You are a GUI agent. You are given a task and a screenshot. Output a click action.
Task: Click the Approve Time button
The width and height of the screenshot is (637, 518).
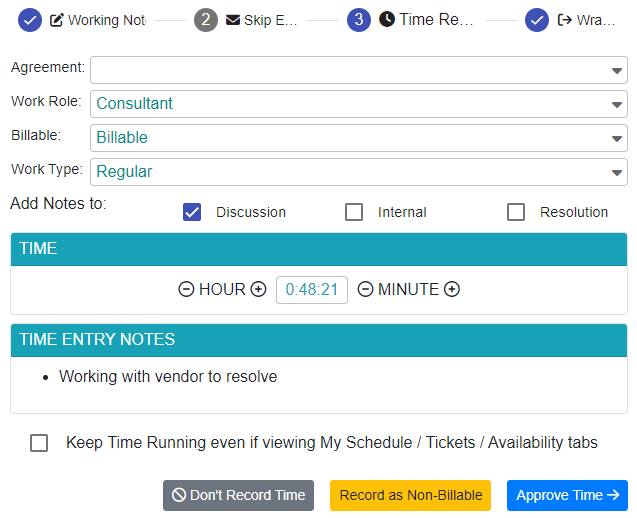[567, 495]
